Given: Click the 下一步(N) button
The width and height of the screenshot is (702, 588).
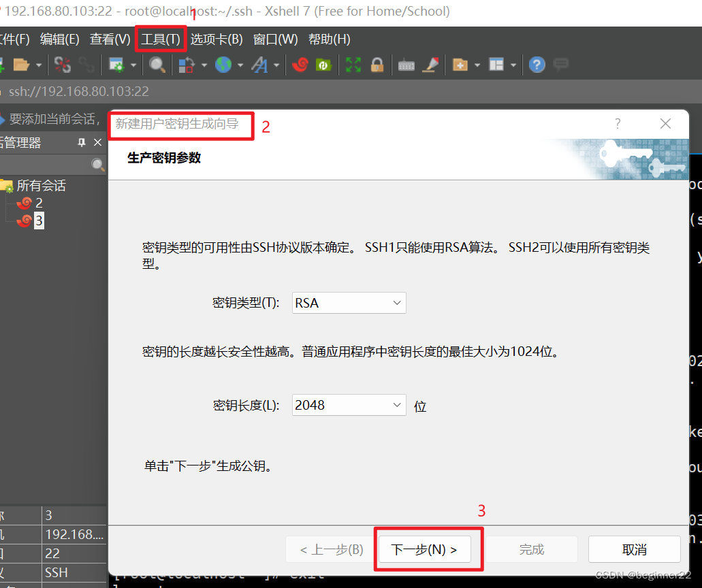Looking at the screenshot, I should click(x=424, y=549).
